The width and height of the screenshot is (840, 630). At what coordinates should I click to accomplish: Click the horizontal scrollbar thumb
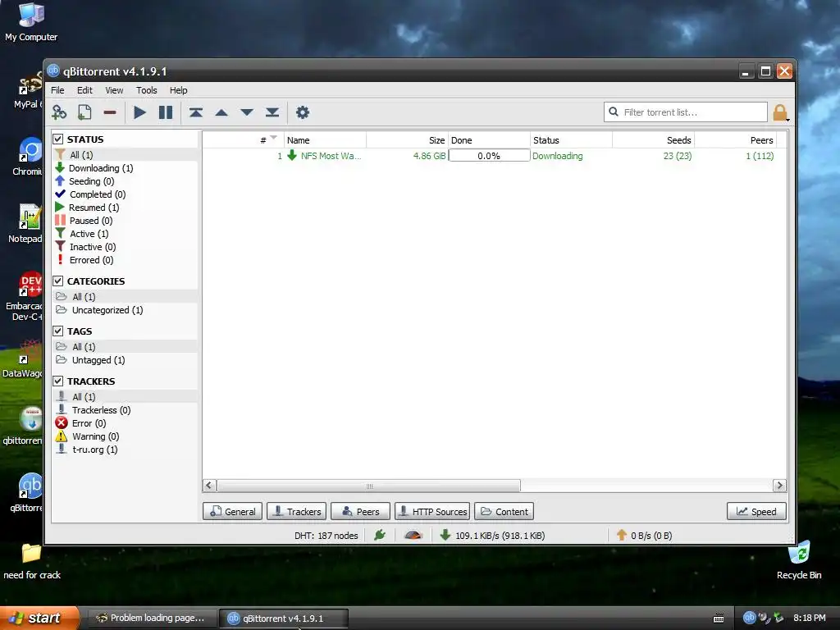point(369,486)
